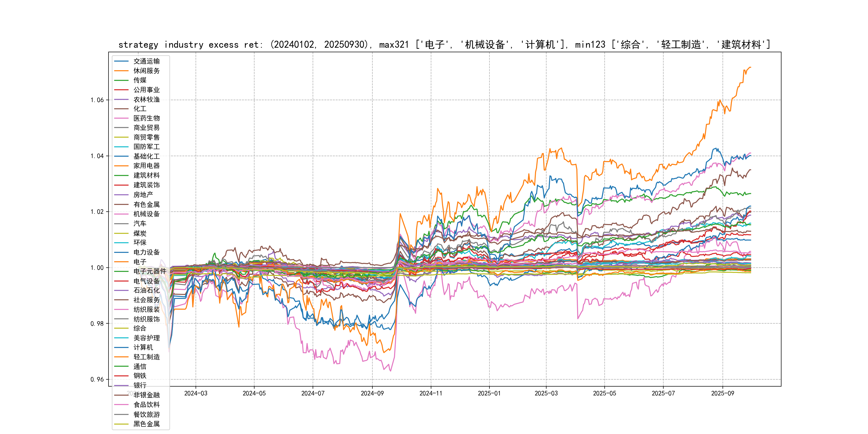
Task: Select the 轻工制造 legend entry
Action: [146, 357]
